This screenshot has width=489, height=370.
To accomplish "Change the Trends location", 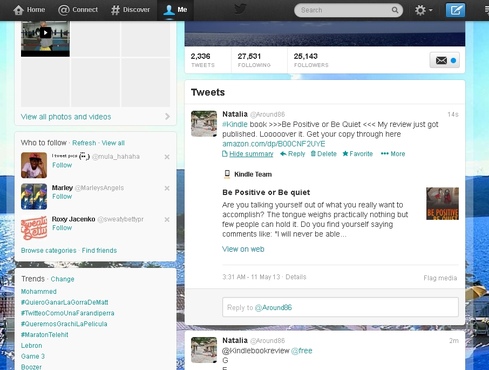I will [62, 279].
